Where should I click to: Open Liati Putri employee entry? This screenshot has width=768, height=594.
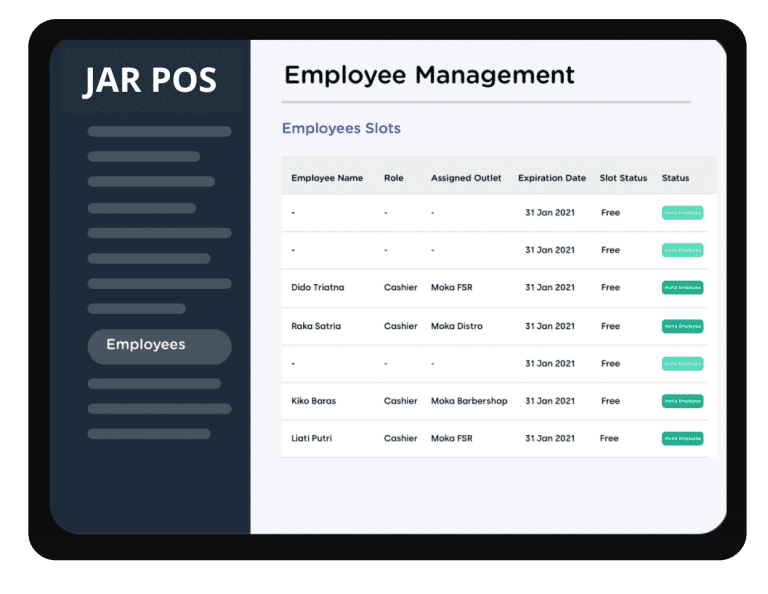click(x=314, y=438)
